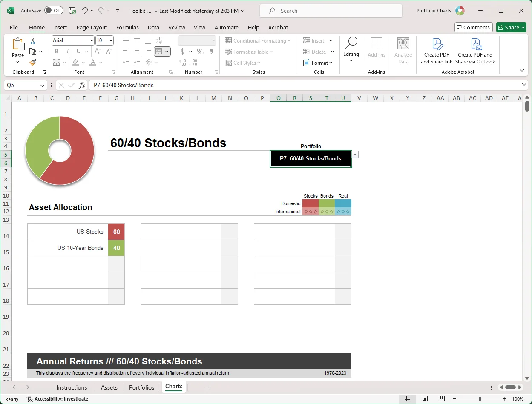Click zoom in plus button
The width and height of the screenshot is (532, 404).
tap(505, 399)
